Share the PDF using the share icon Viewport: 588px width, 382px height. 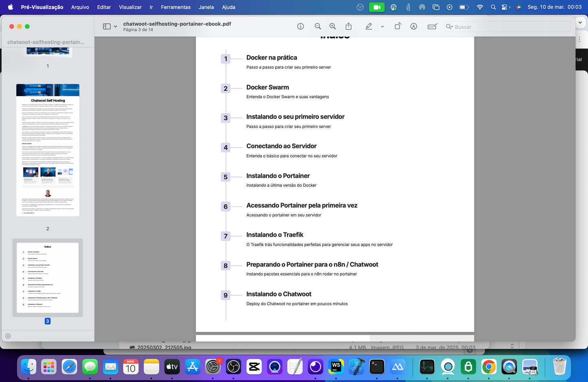(x=348, y=26)
